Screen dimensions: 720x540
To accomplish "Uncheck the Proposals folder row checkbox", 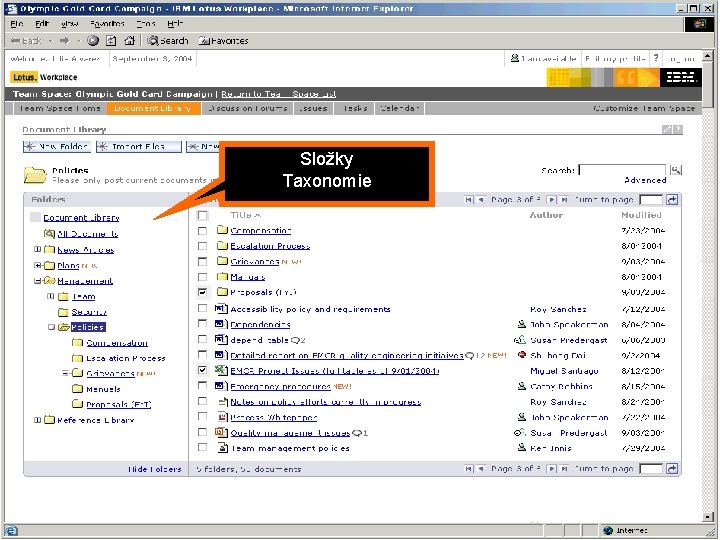I will pyautogui.click(x=202, y=292).
